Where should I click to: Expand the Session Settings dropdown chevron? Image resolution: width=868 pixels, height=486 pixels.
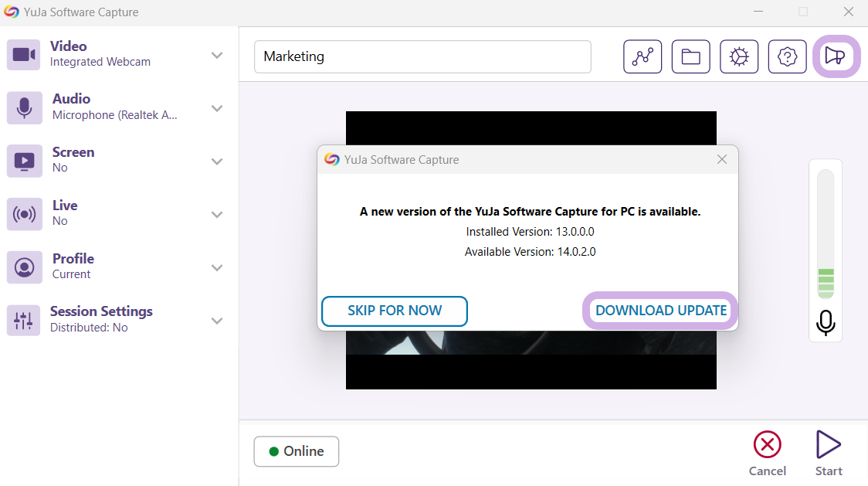pos(217,321)
